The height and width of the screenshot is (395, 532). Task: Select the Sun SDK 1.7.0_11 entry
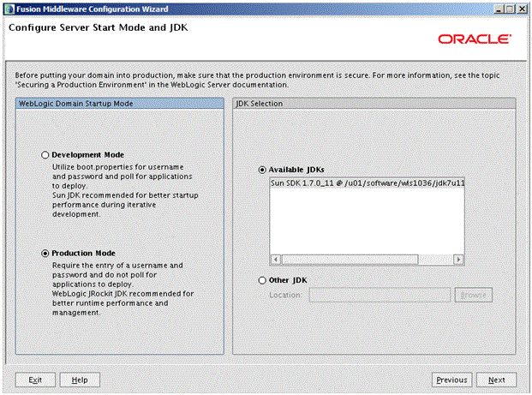point(367,183)
